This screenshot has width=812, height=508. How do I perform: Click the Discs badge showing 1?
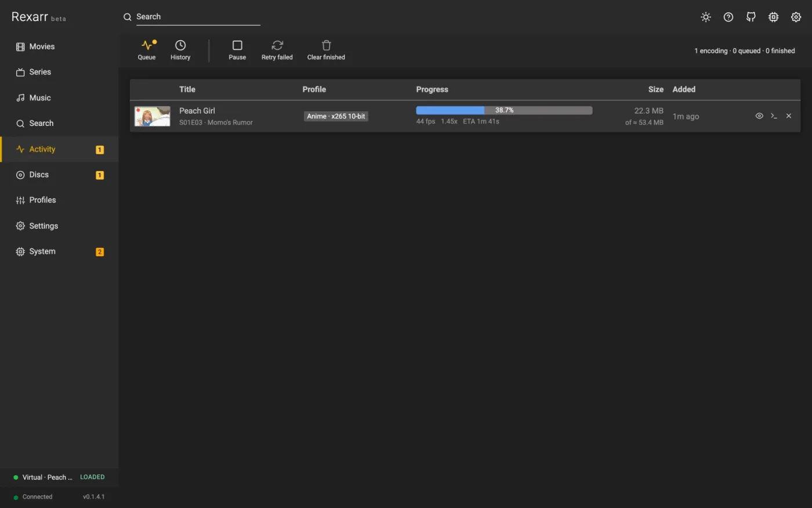(100, 175)
